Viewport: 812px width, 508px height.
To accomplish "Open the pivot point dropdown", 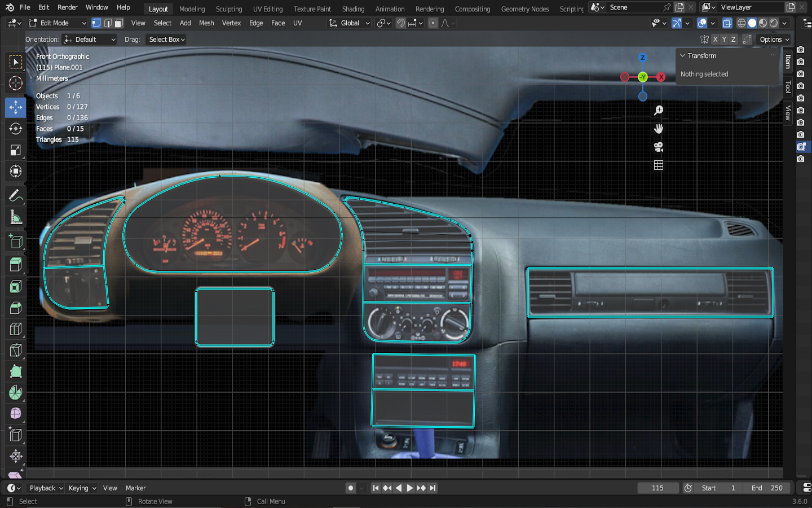I will (383, 23).
